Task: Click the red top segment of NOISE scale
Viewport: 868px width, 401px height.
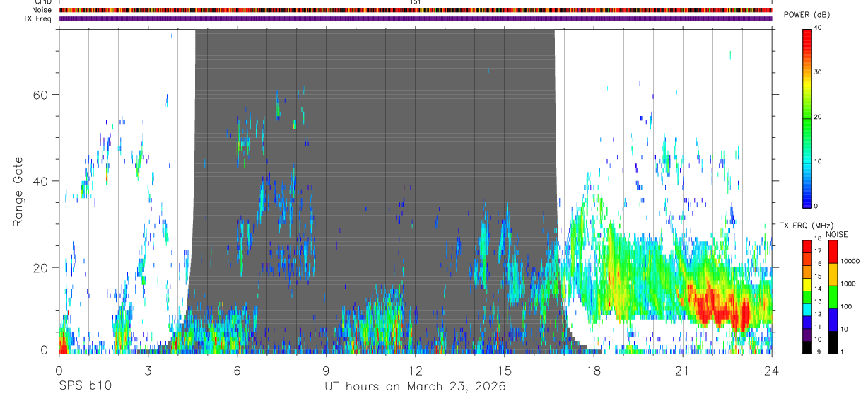Action: [833, 251]
